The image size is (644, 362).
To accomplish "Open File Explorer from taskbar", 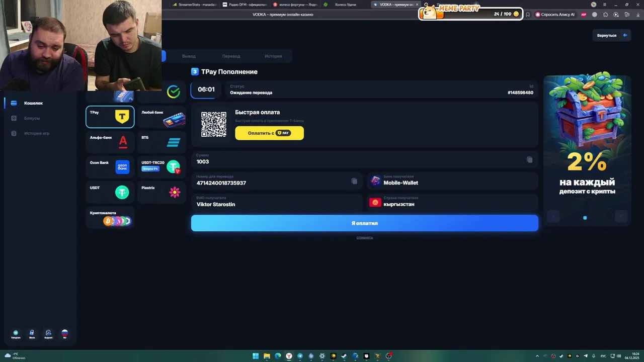I will pyautogui.click(x=267, y=356).
